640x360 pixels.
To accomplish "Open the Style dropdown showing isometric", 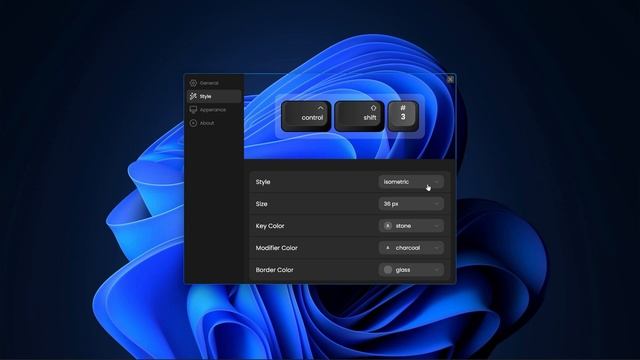I will (411, 182).
